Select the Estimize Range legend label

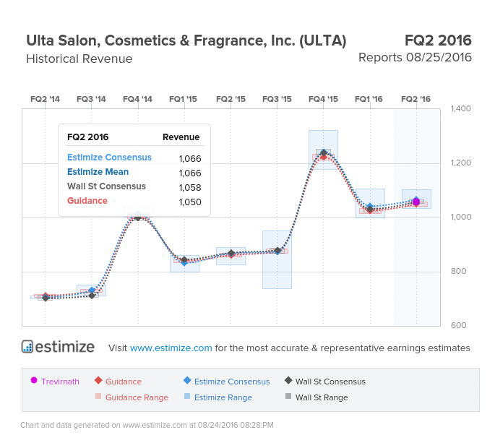pos(223,397)
